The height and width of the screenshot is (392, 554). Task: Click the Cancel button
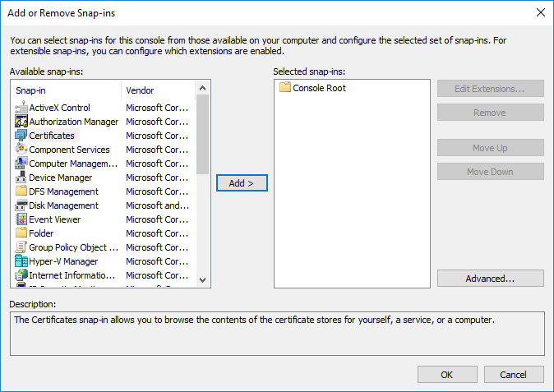514,375
